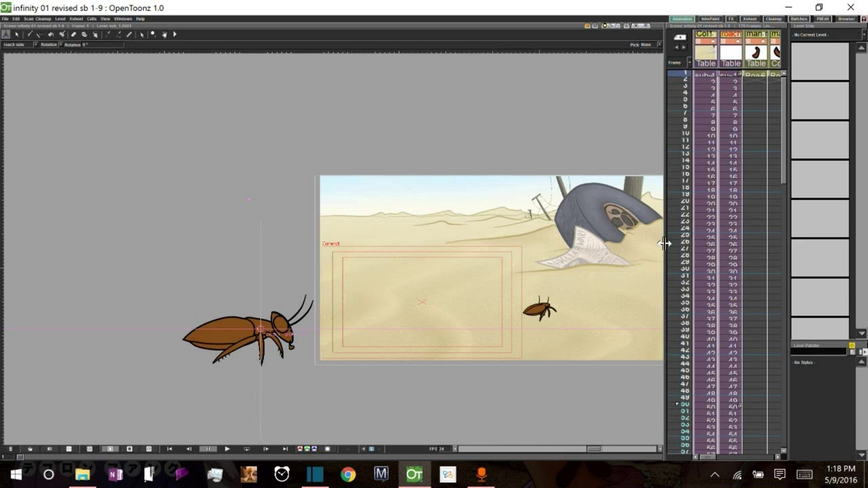Image resolution: width=868 pixels, height=488 pixels.
Task: Switch to the InknPaint room tab
Action: [x=709, y=19]
